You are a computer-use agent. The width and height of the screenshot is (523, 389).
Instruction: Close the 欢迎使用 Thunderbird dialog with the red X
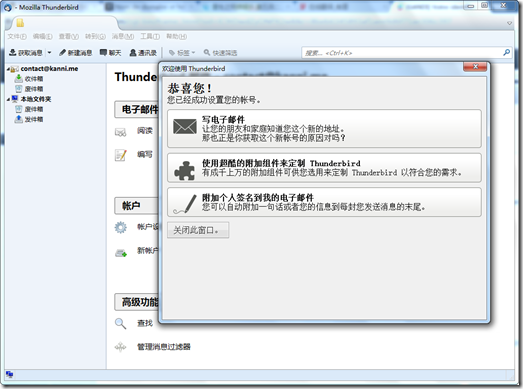point(475,66)
